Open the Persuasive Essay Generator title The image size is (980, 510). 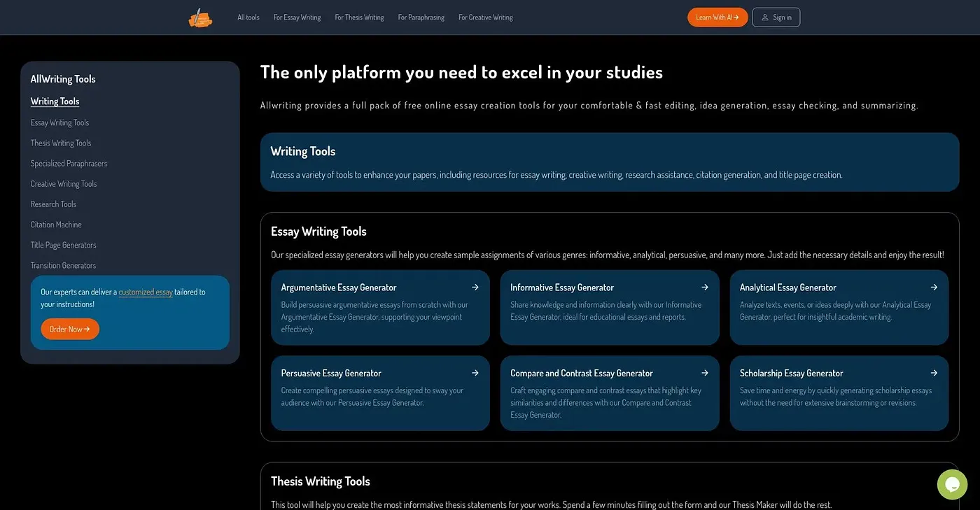(331, 373)
